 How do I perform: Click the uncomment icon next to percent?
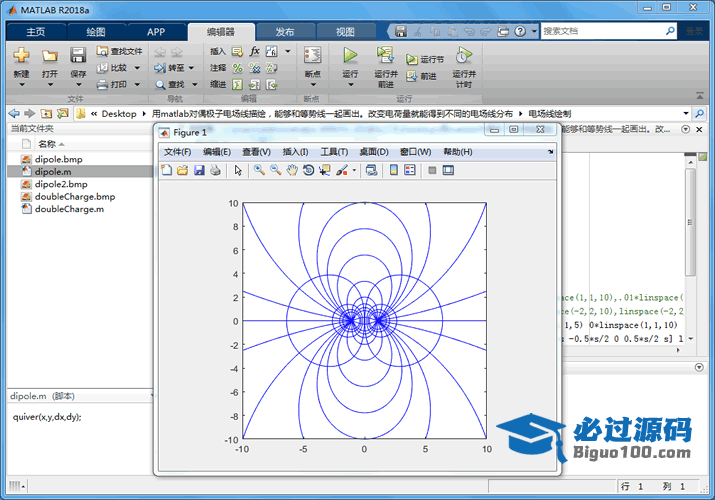coord(254,68)
